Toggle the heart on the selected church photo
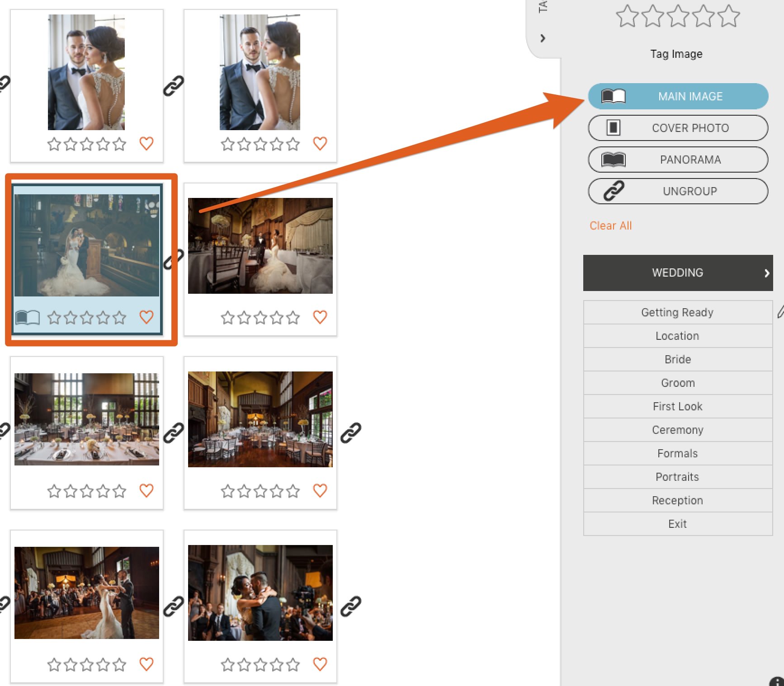 pyautogui.click(x=146, y=317)
